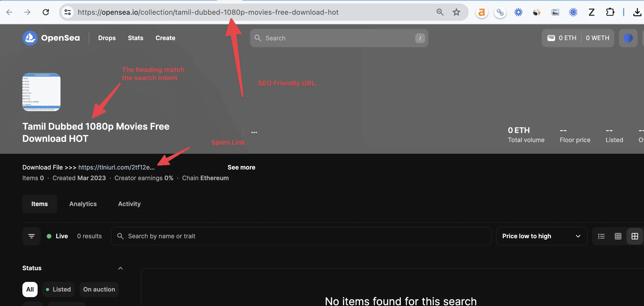The image size is (644, 306).
Task: Expand description with See more
Action: click(x=241, y=167)
